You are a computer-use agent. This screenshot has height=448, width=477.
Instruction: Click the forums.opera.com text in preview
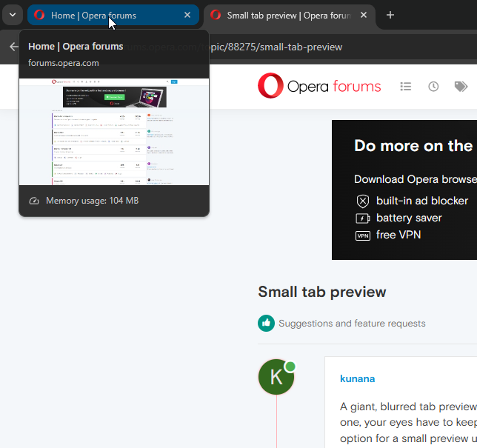(x=64, y=63)
